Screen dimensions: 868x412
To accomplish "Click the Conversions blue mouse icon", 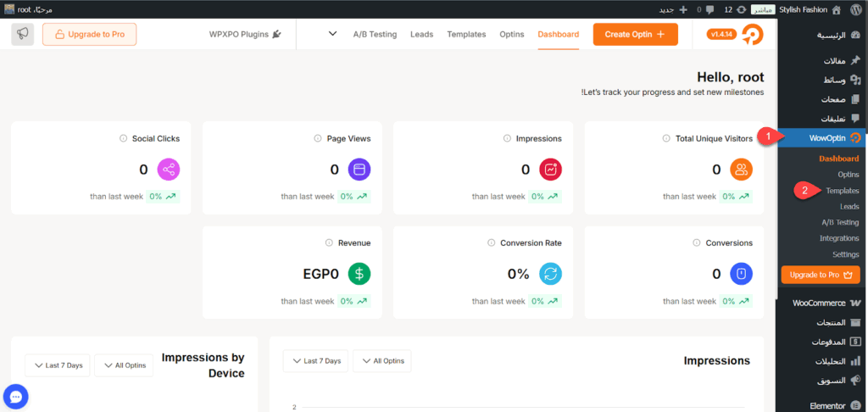I will coord(742,274).
